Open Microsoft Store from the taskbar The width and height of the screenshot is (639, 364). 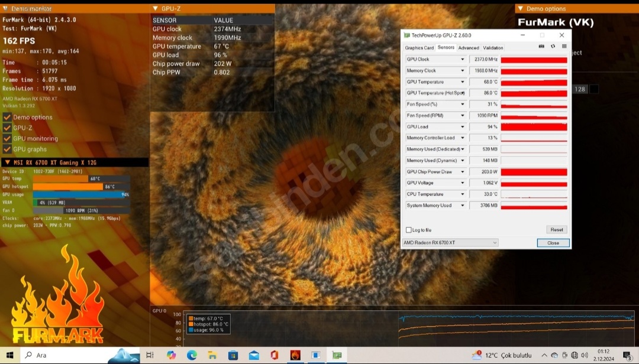pyautogui.click(x=233, y=355)
